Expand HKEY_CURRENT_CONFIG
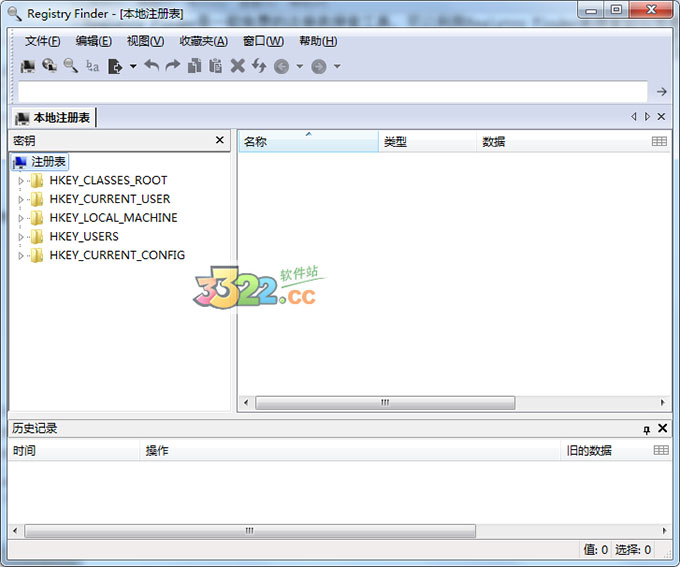Image resolution: width=680 pixels, height=567 pixels. tap(20, 256)
